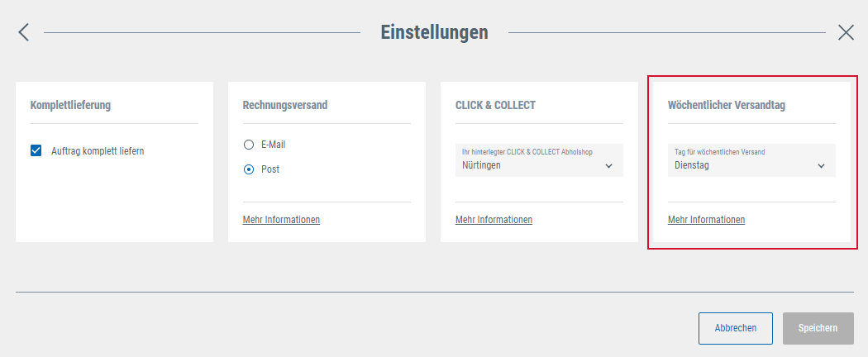The height and width of the screenshot is (357, 868).
Task: Click chevron next to Nürtingen
Action: 609,166
